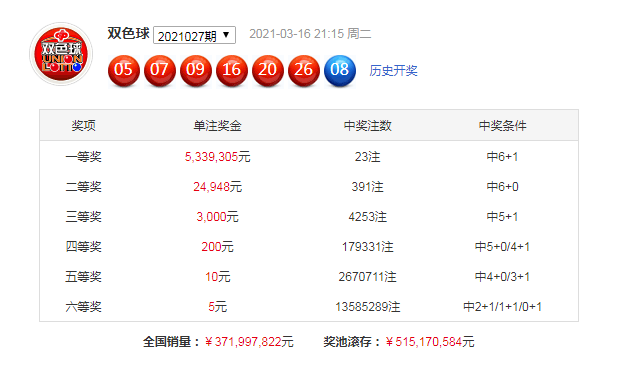Select the 二等奖 row label
The image size is (621, 378).
84,187
